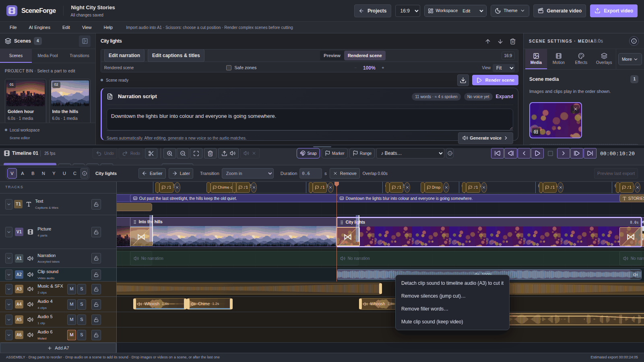Image resolution: width=644 pixels, height=362 pixels.
Task: Switch to Rendered scene view
Action: pos(365,56)
